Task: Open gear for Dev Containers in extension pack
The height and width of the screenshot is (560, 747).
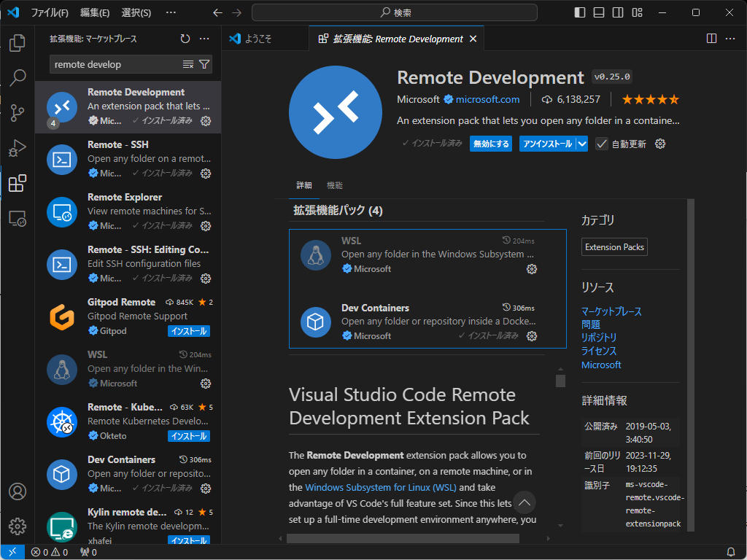Action: coord(532,336)
